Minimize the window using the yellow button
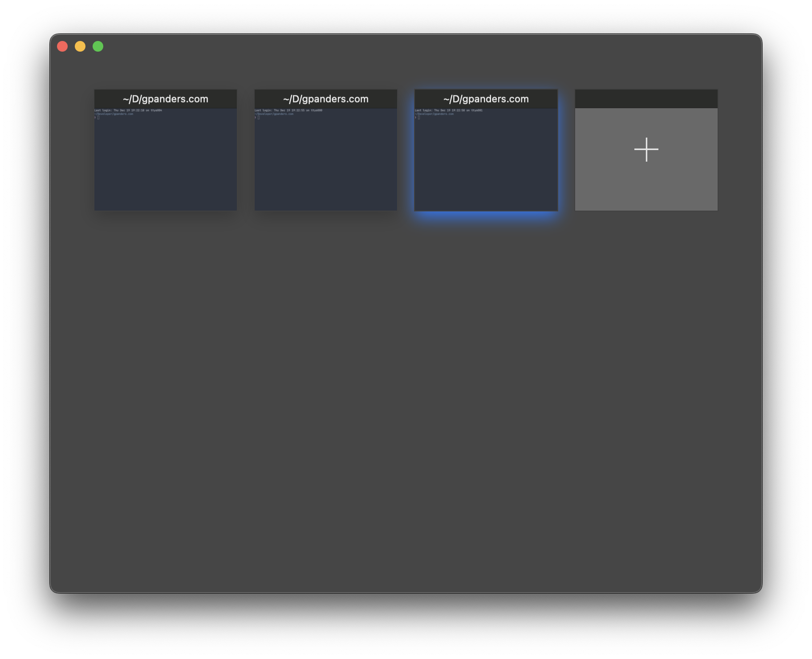The image size is (812, 659). (80, 46)
